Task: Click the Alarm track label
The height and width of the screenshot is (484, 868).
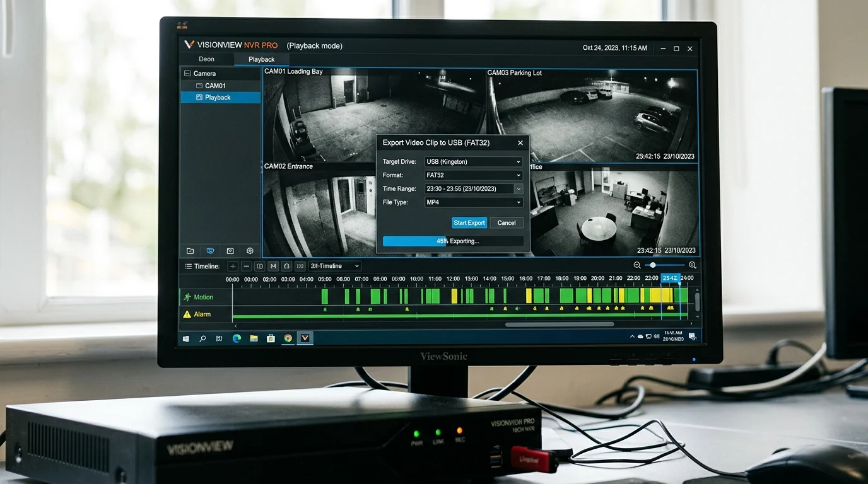Action: pos(202,314)
